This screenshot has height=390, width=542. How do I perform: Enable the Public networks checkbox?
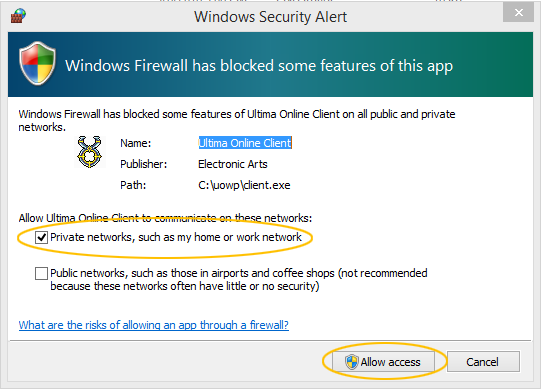(x=41, y=273)
